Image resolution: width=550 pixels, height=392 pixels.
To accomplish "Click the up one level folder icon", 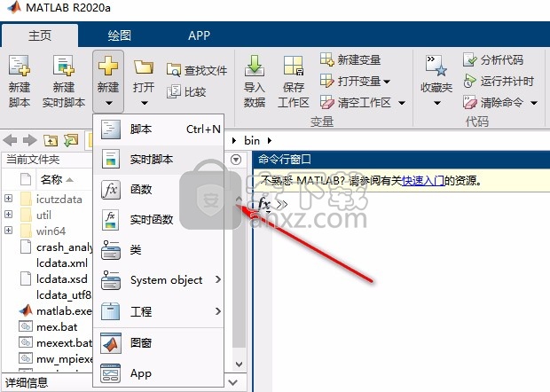I will (x=51, y=141).
